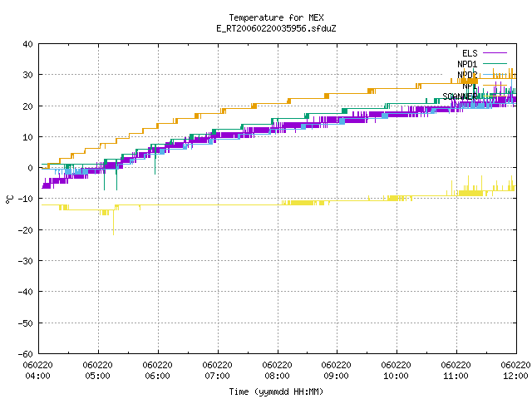Screen dimensions: 532x399
Task: Click the x-axis tick label 09:00
Action: click(336, 376)
